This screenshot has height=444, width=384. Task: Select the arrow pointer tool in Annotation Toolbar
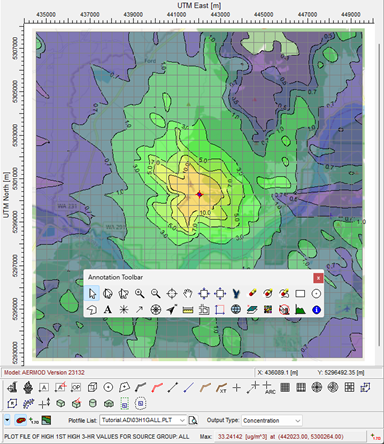pyautogui.click(x=92, y=293)
